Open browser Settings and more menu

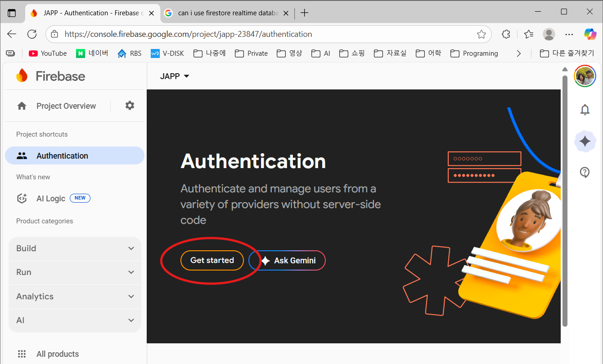(x=569, y=34)
